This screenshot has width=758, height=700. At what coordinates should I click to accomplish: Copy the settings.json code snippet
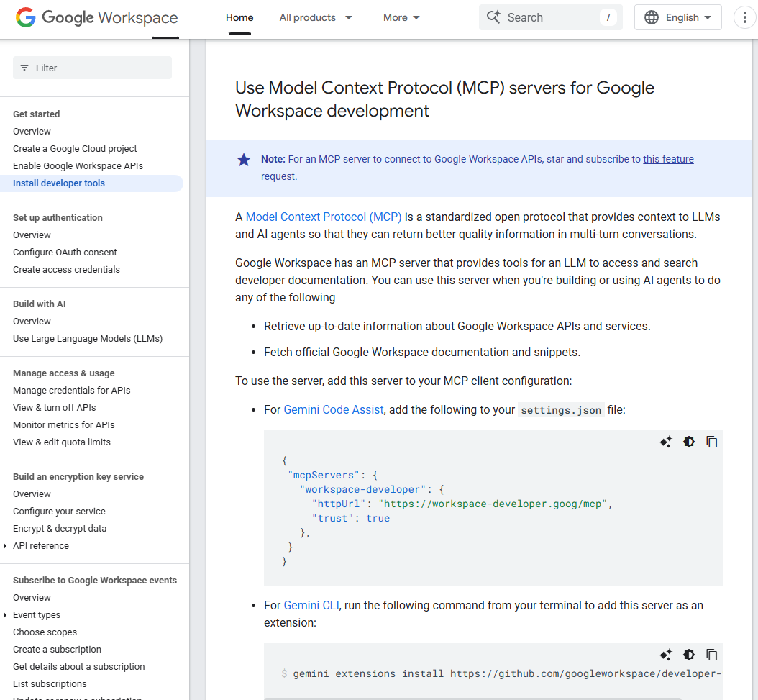click(712, 442)
